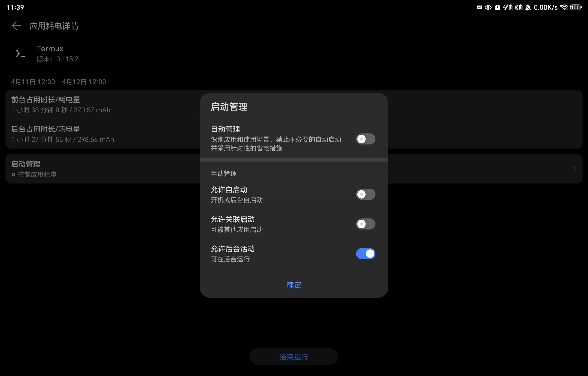Viewport: 588px width, 376px height.
Task: Click the muted bell status icon
Action: (528, 8)
